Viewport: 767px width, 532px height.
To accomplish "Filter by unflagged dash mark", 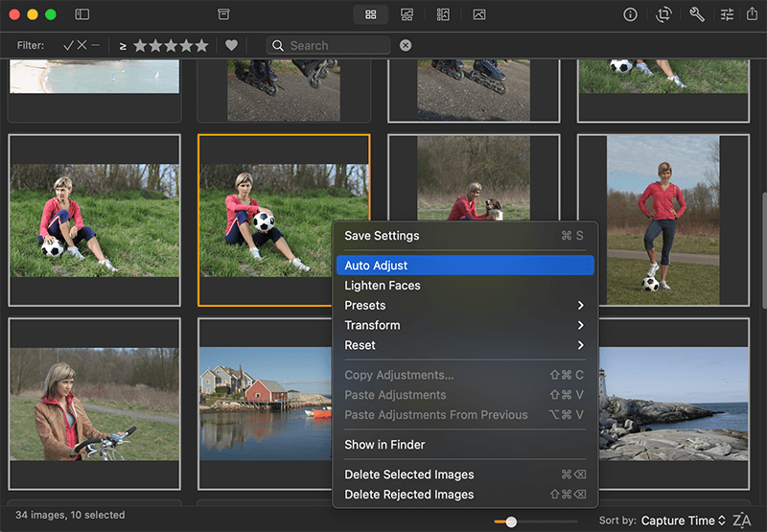I will [x=95, y=45].
